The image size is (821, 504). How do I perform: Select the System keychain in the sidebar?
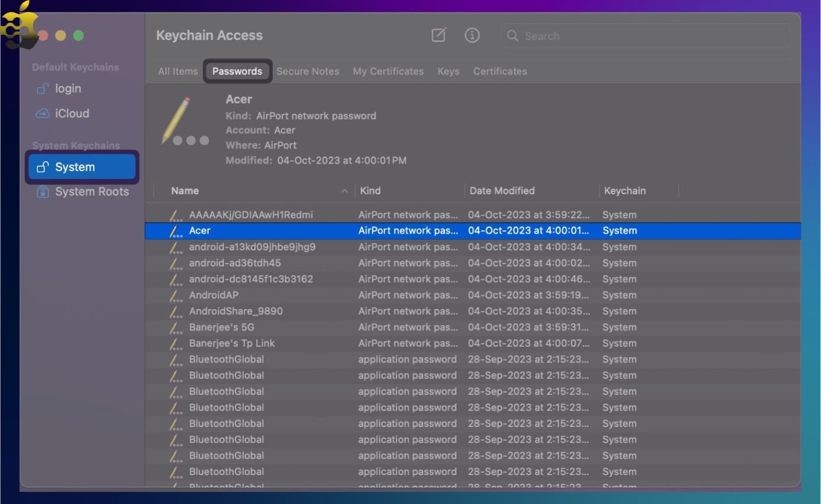(82, 167)
